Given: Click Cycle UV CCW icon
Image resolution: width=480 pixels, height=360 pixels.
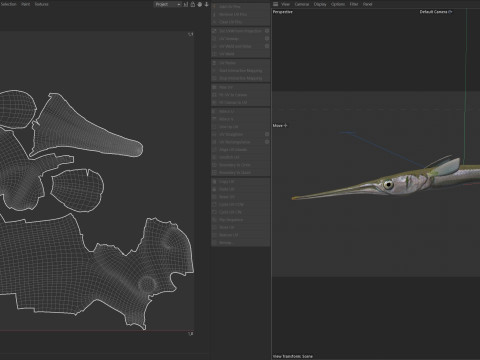Looking at the screenshot, I should [x=215, y=204].
